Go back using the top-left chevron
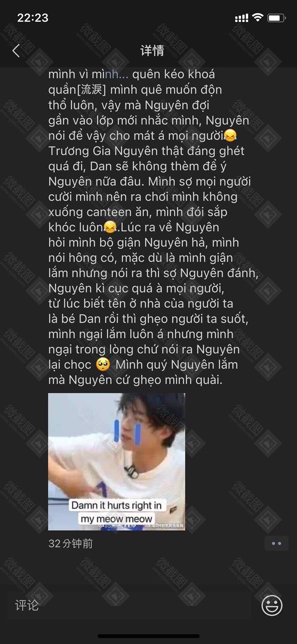Viewport: 297px width, 644px height. (x=16, y=50)
